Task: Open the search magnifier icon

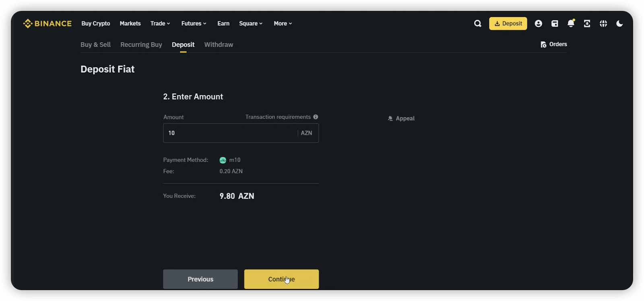Action: coord(477,24)
